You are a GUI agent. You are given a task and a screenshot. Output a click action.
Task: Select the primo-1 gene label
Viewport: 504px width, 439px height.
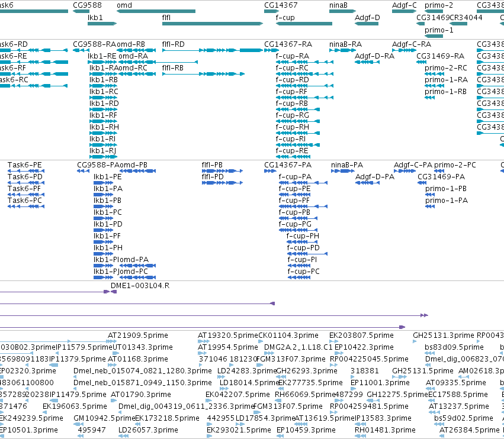[x=439, y=30]
